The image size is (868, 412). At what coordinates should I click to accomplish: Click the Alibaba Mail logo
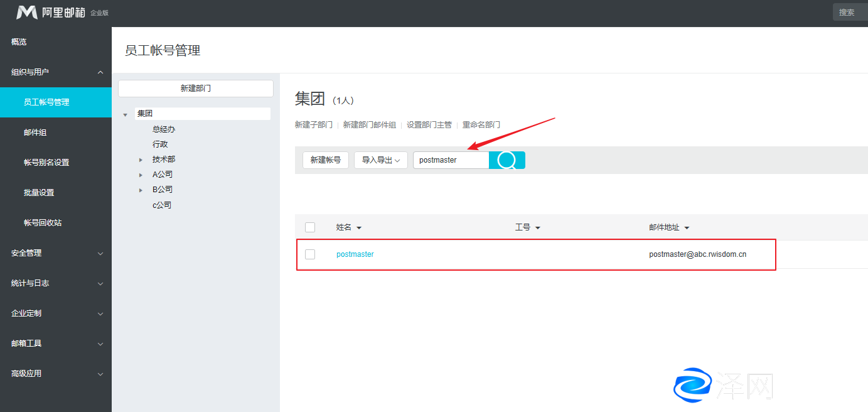pos(50,13)
